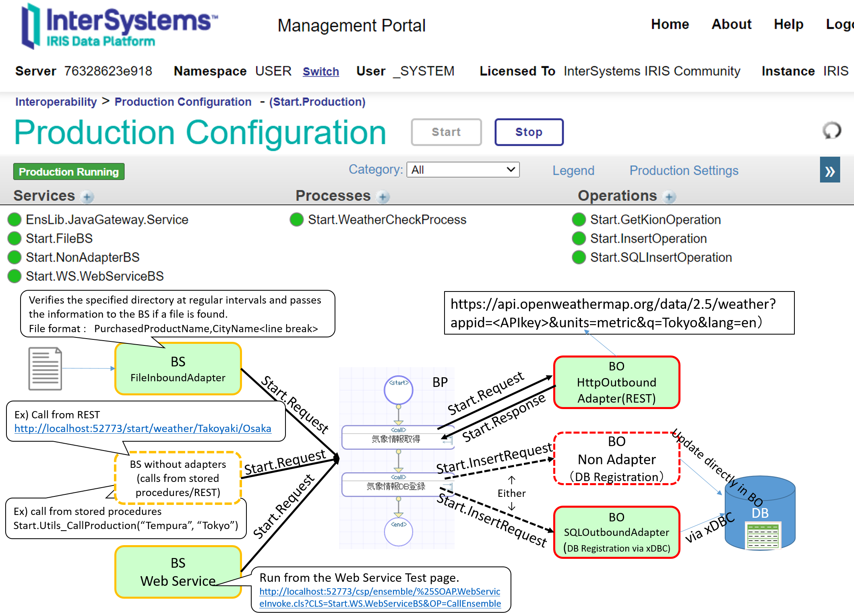Click the text file document icon
The width and height of the screenshot is (854, 616).
click(45, 368)
